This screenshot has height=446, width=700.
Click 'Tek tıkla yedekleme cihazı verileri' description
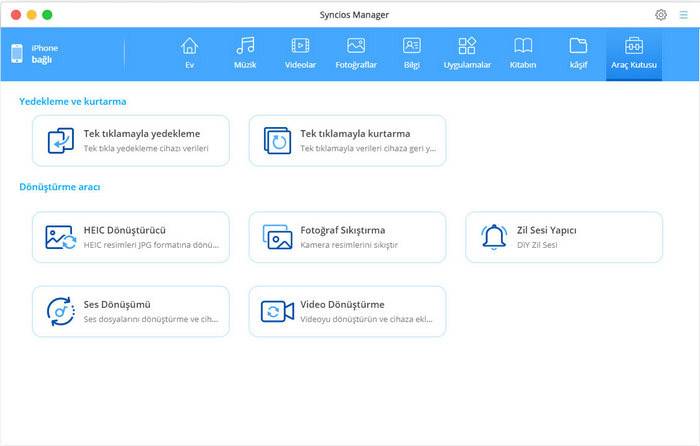click(146, 149)
